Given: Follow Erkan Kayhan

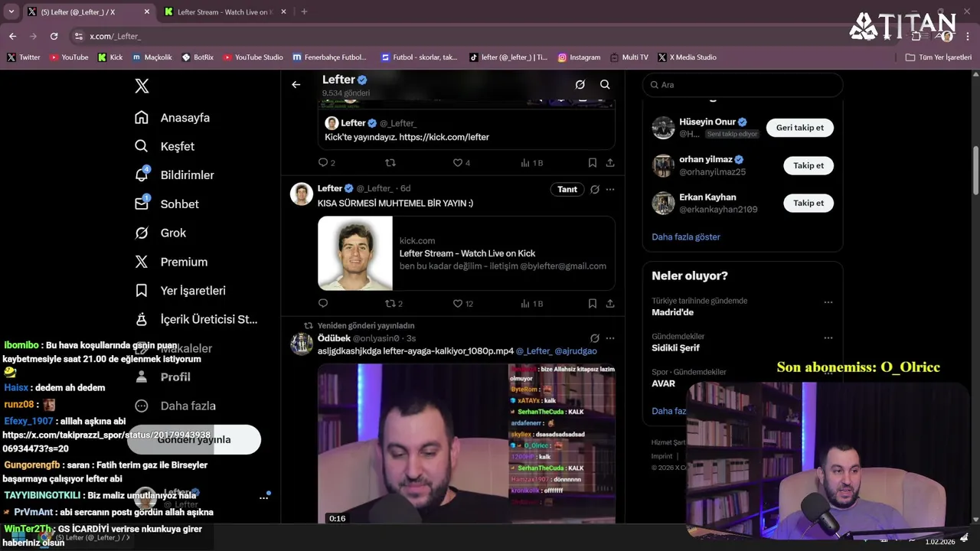Looking at the screenshot, I should (808, 203).
